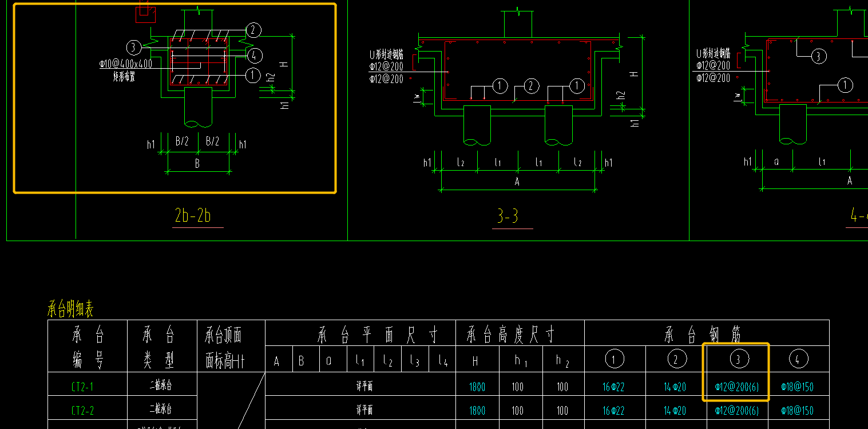868x429 pixels.
Task: Click circled 4 header in the table
Action: tap(798, 359)
